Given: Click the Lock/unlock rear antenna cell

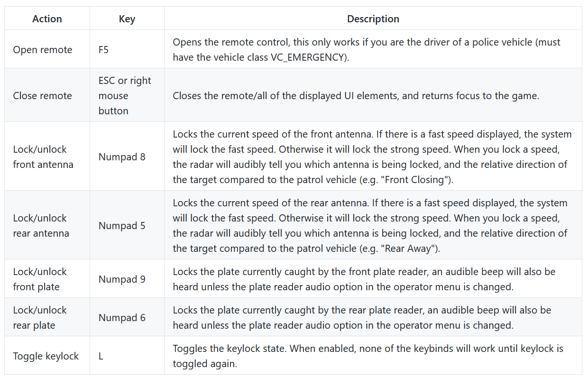Looking at the screenshot, I should coord(47,225).
